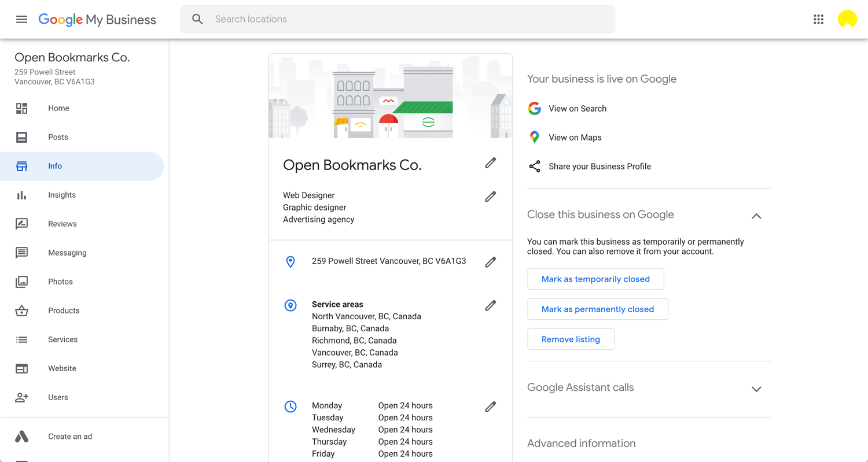Viewport: 868px width, 462px height.
Task: Click the Photos sidebar icon
Action: (x=21, y=282)
